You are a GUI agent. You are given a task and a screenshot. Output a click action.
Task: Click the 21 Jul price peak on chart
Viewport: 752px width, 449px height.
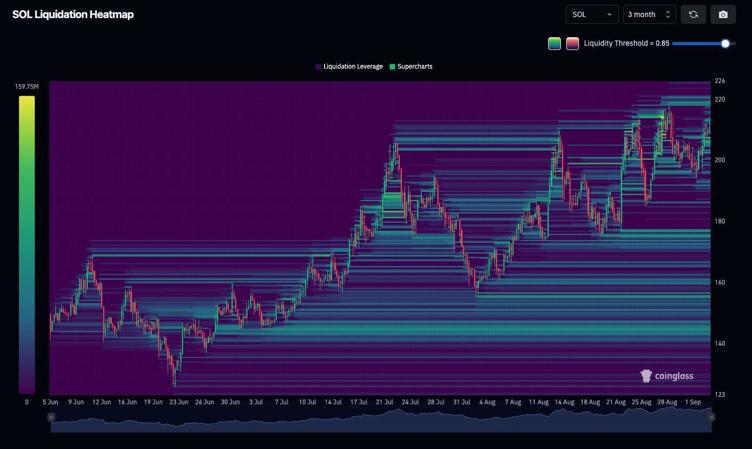395,146
